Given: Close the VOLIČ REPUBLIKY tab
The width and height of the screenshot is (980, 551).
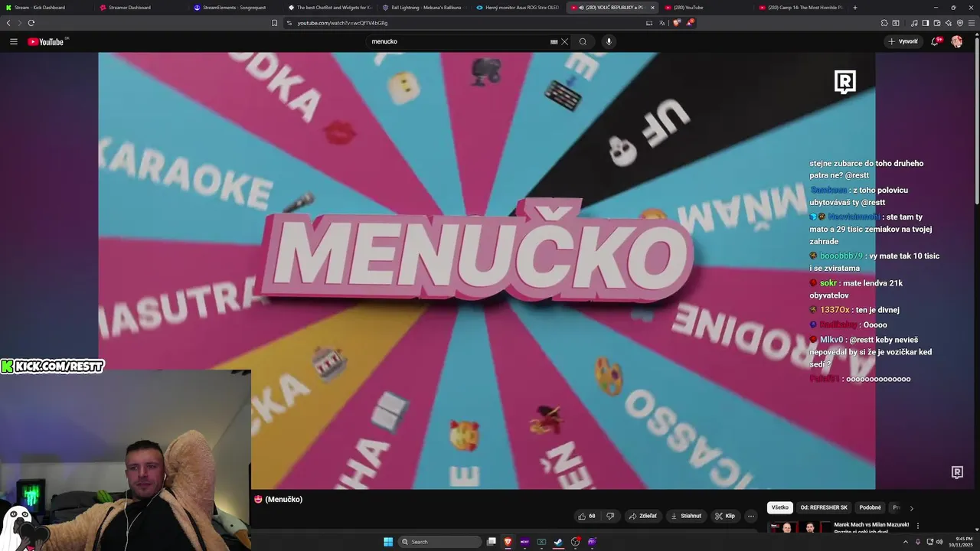Looking at the screenshot, I should click(x=652, y=8).
